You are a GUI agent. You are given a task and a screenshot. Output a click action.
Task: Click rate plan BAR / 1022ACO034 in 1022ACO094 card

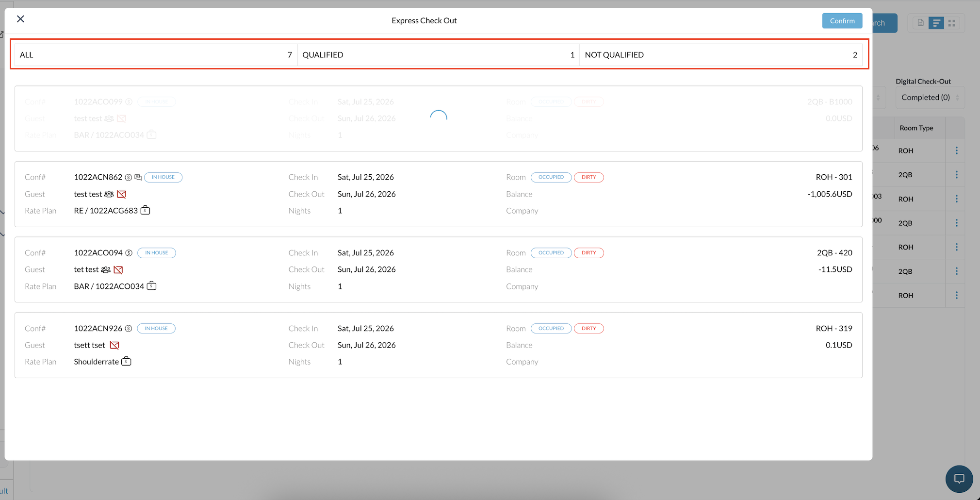109,286
